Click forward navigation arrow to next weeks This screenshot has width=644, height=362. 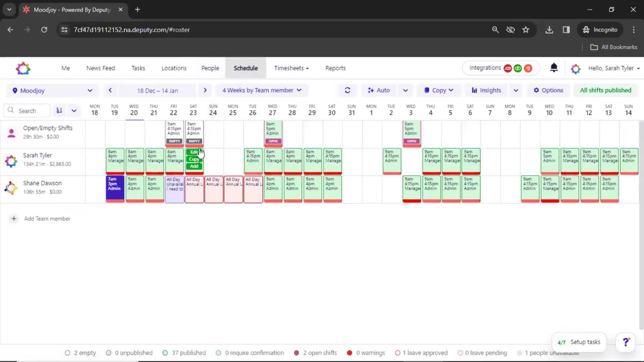pos(205,90)
